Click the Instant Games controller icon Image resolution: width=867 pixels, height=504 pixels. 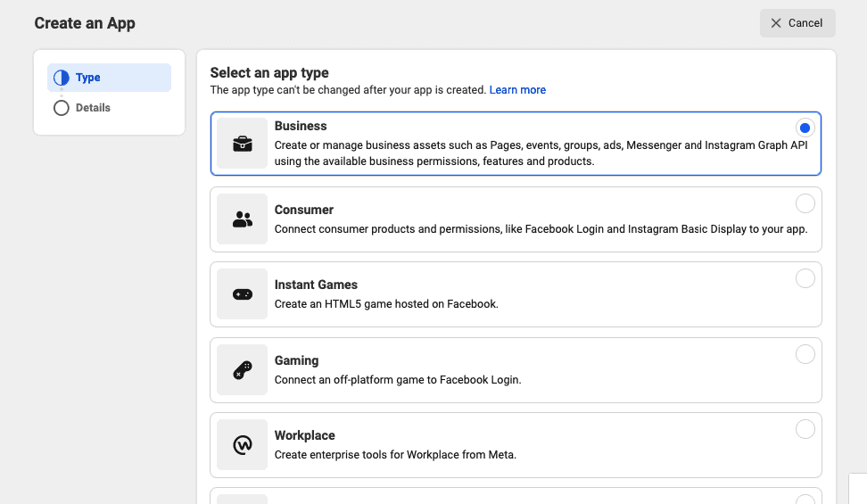pos(243,294)
